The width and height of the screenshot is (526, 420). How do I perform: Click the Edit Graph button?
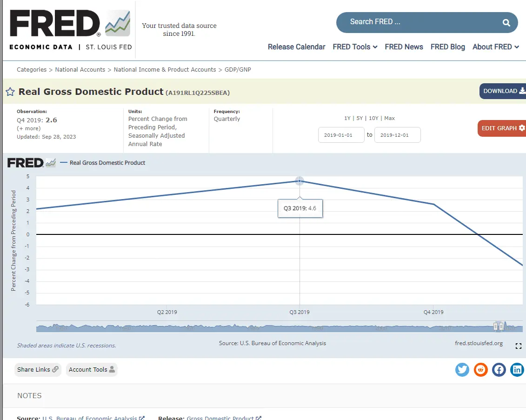tap(502, 128)
